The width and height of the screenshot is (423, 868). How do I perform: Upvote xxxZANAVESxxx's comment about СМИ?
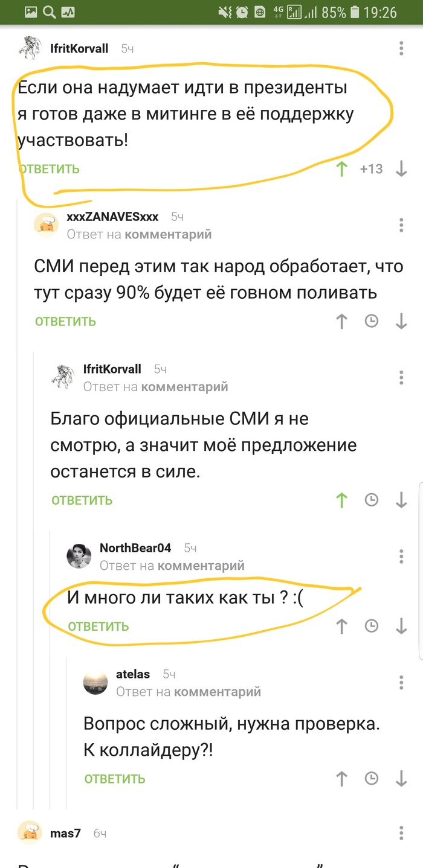coord(342,322)
